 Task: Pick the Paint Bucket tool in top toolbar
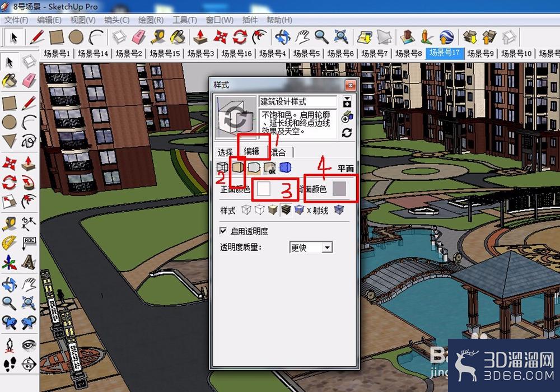[x=178, y=37]
